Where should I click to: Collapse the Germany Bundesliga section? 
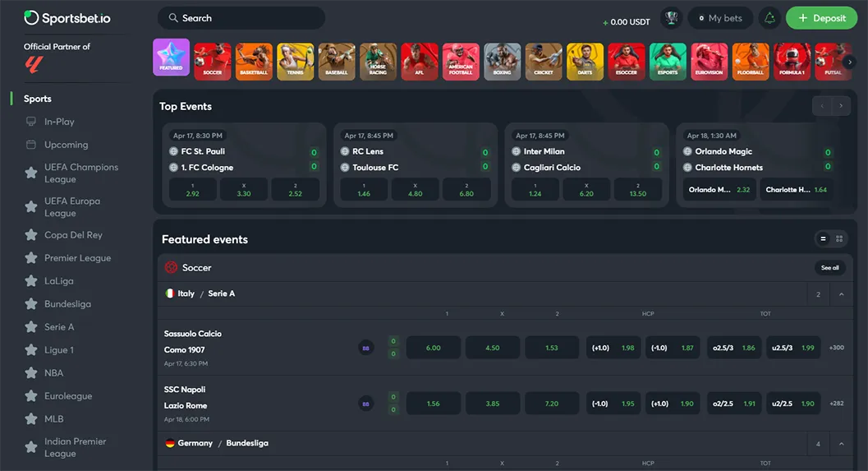pos(842,444)
